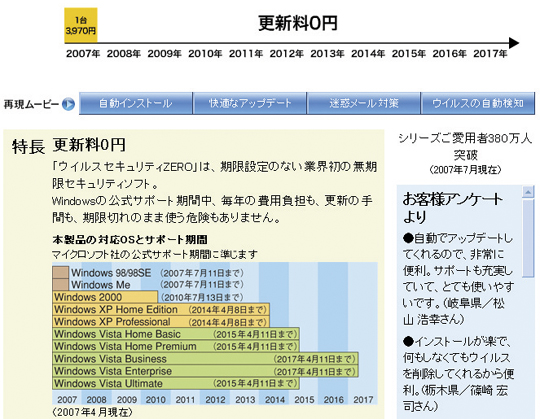Click the 2016 year label under the chart
The image size is (540, 419).
(x=333, y=399)
